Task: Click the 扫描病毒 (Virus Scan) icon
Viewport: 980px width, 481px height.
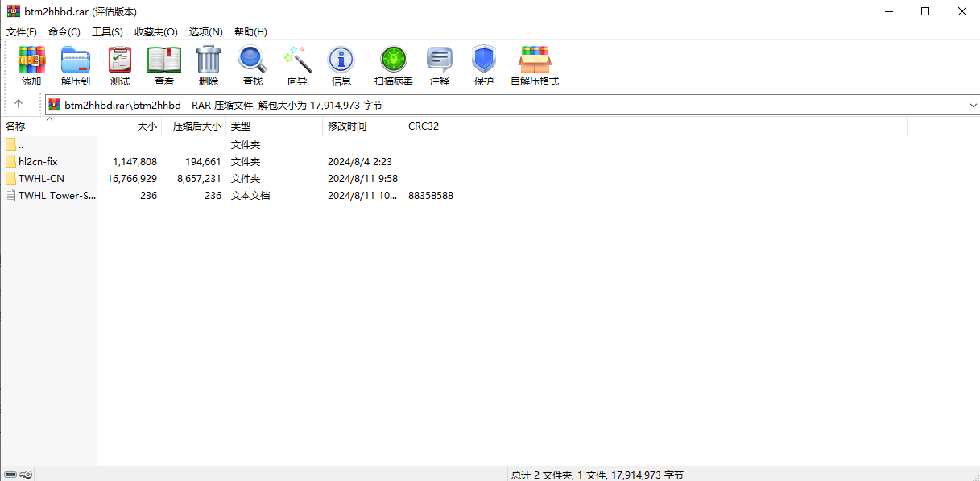Action: tap(394, 60)
